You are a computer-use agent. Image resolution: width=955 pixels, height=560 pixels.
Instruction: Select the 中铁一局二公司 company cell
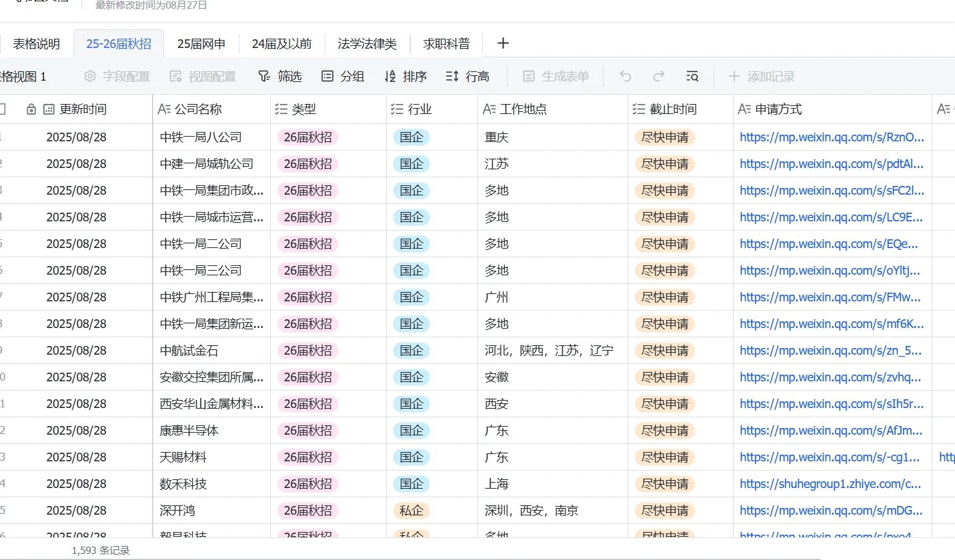(x=212, y=244)
